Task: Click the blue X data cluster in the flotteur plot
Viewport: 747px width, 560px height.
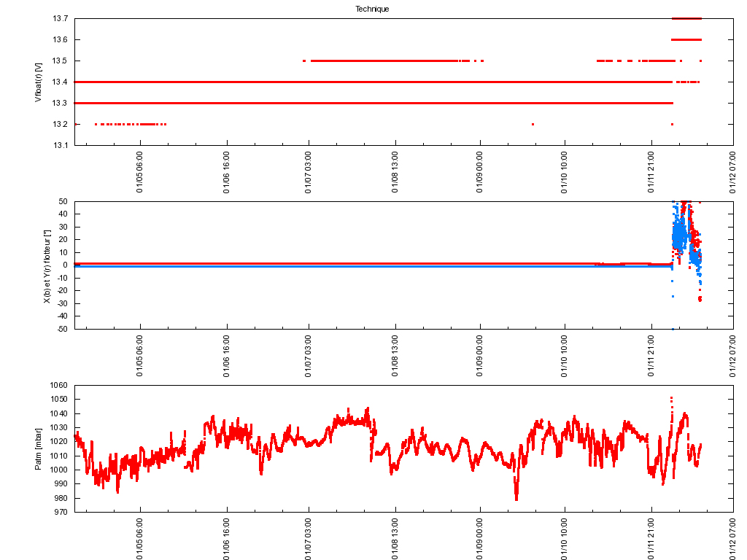Action: (x=679, y=235)
